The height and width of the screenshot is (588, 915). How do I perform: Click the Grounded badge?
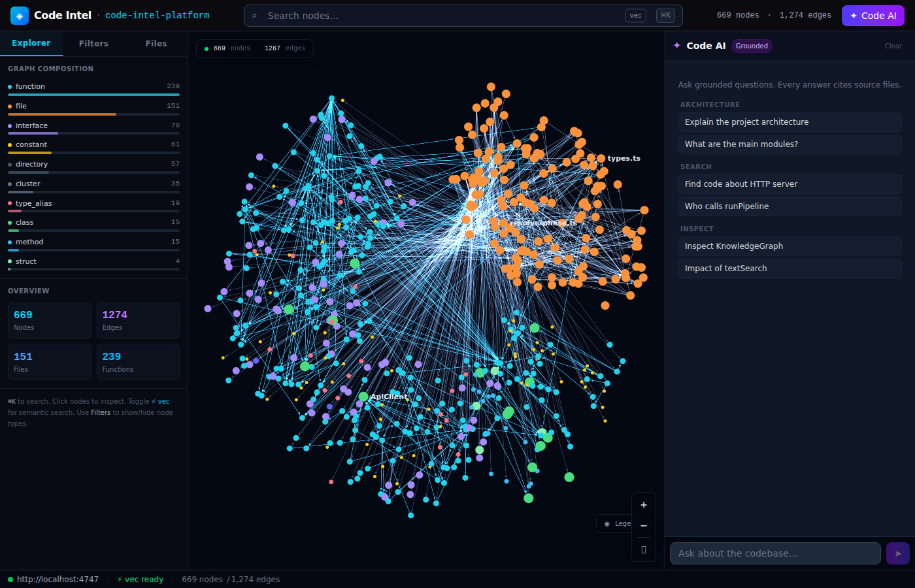pos(752,46)
